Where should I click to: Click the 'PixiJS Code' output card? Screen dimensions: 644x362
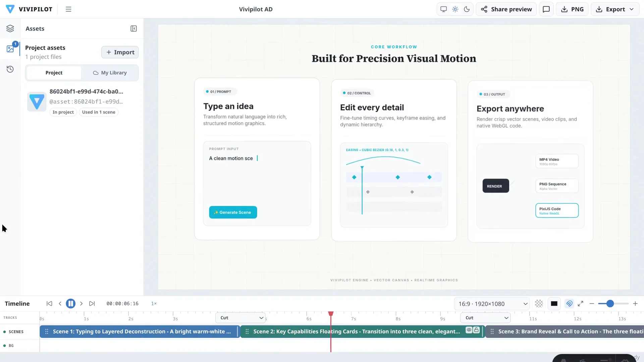[x=557, y=210]
